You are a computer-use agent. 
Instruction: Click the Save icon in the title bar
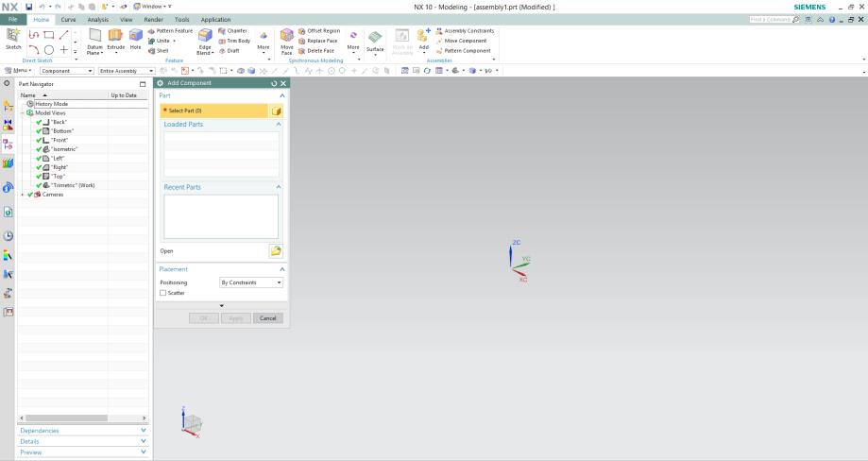[x=28, y=7]
